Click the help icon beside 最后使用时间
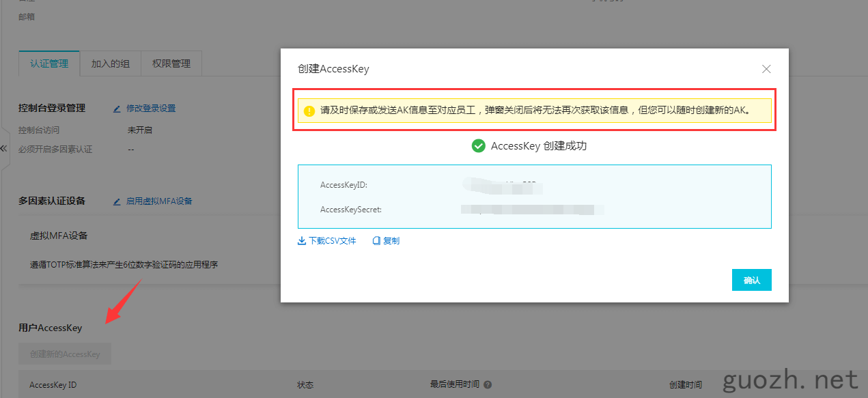Image resolution: width=868 pixels, height=398 pixels. pyautogui.click(x=488, y=385)
